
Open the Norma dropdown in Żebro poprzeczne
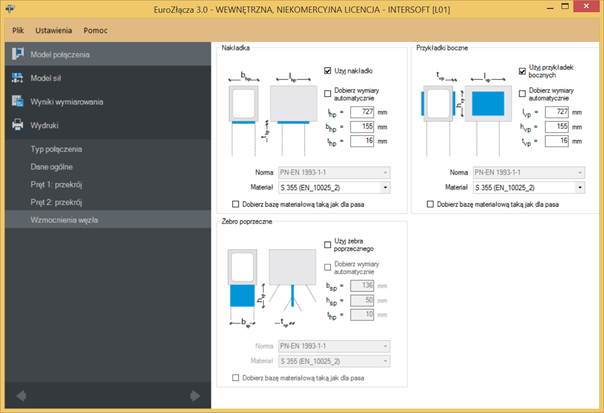pos(334,346)
